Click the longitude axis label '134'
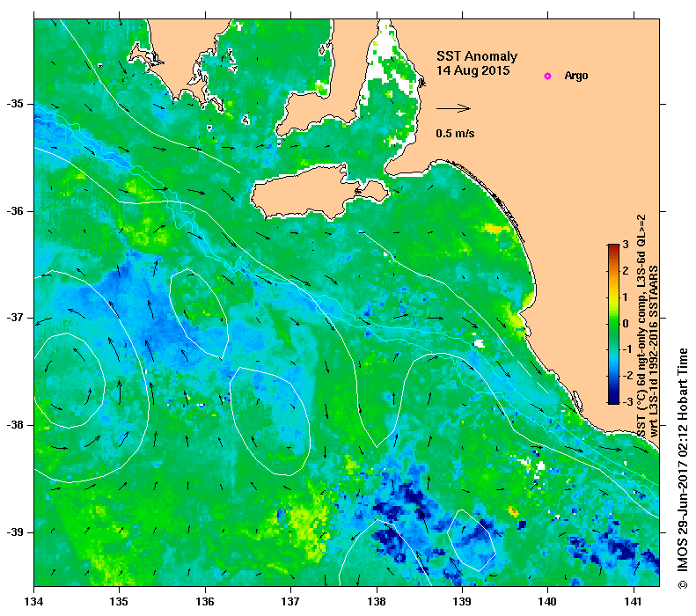This screenshot has height=616, width=696. click(x=34, y=601)
